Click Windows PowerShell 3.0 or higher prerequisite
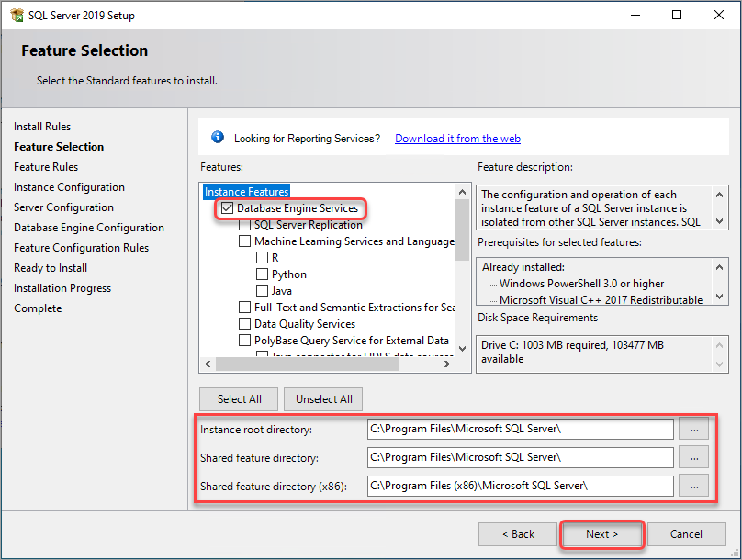 coord(581,284)
